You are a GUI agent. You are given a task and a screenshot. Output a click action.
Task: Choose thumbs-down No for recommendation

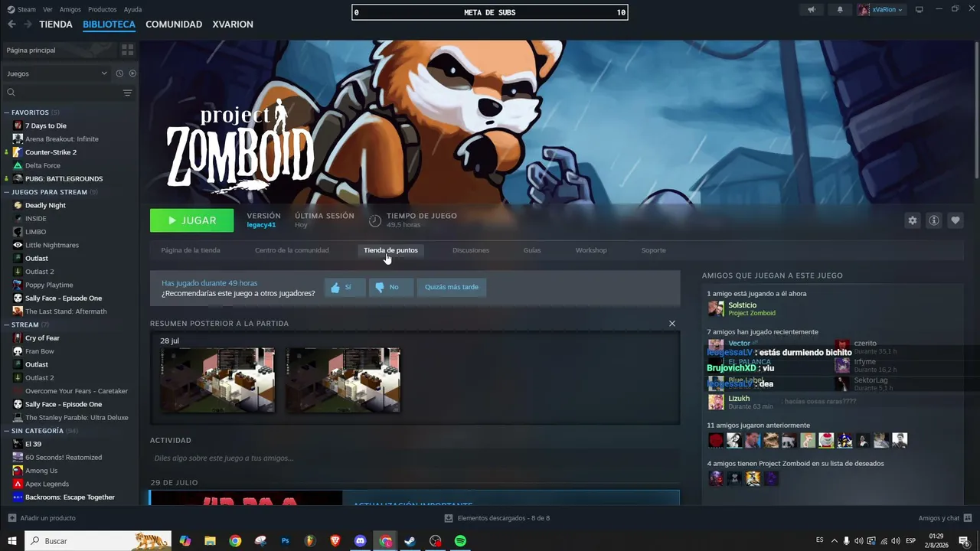390,287
